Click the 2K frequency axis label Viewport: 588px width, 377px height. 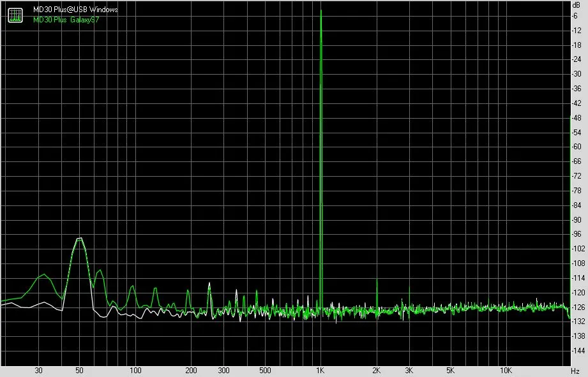[376, 371]
